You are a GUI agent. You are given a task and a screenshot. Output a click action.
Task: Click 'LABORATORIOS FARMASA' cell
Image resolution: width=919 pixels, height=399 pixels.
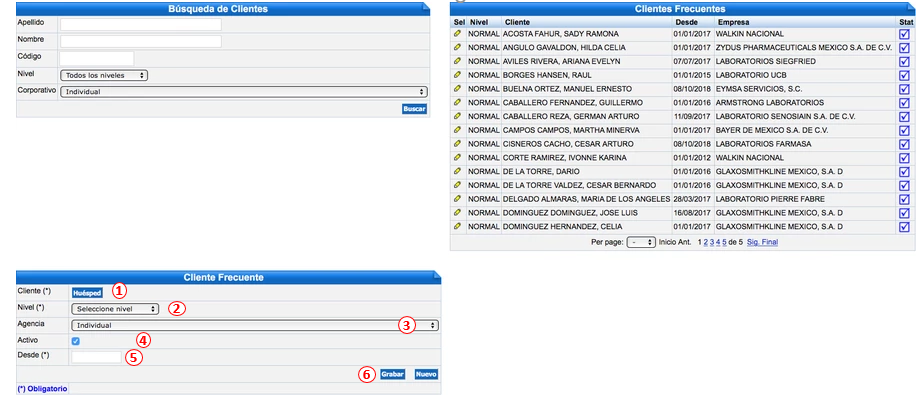point(764,144)
